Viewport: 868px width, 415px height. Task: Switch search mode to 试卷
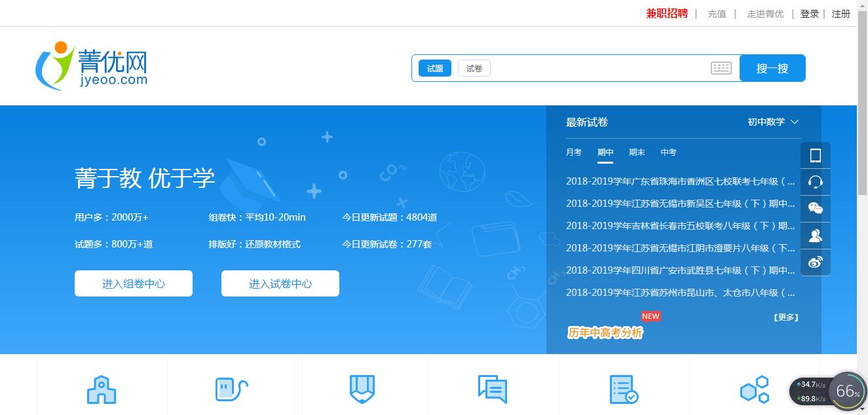474,67
